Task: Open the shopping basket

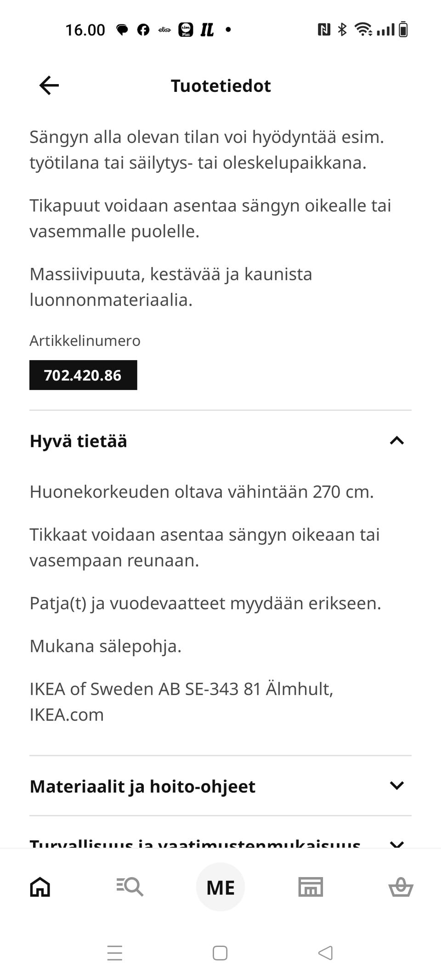Action: [400, 886]
